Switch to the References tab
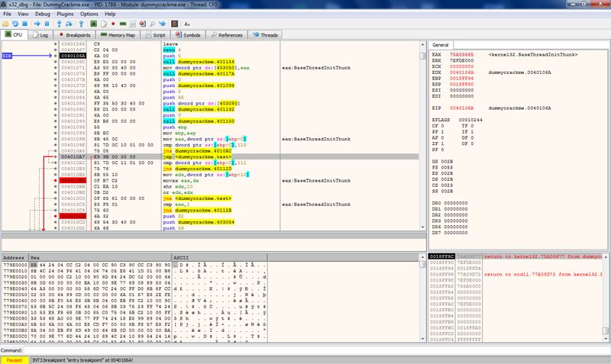Viewport: 611px width, 364px height. (x=227, y=35)
